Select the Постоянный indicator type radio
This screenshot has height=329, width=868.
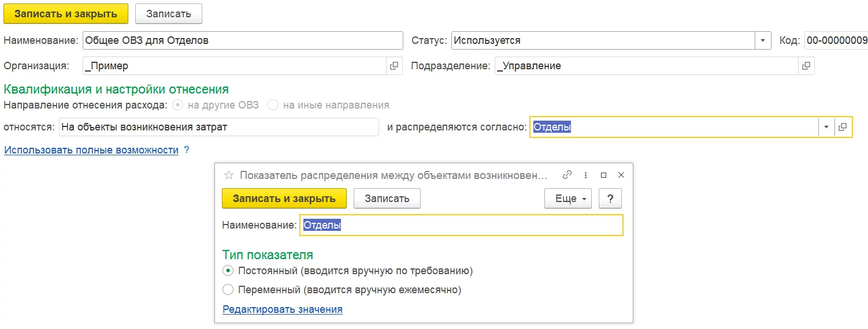pos(228,270)
